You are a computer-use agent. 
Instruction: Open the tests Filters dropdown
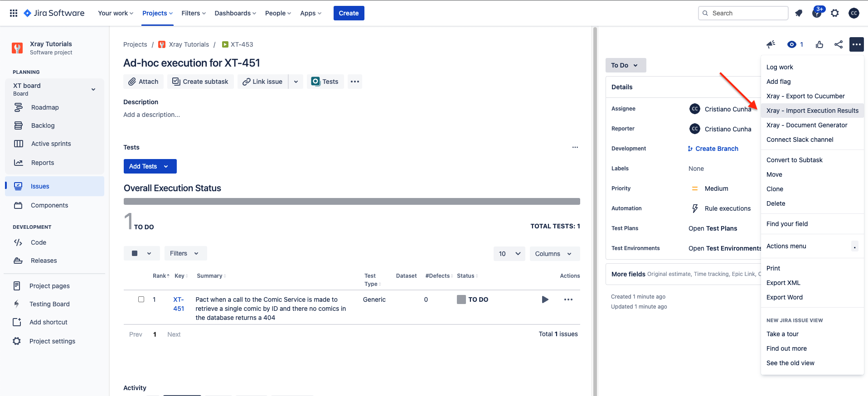tap(186, 253)
